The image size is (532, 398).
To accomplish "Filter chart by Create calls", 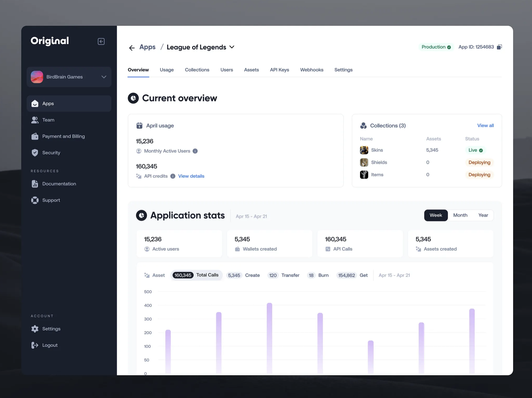I will [x=243, y=275].
